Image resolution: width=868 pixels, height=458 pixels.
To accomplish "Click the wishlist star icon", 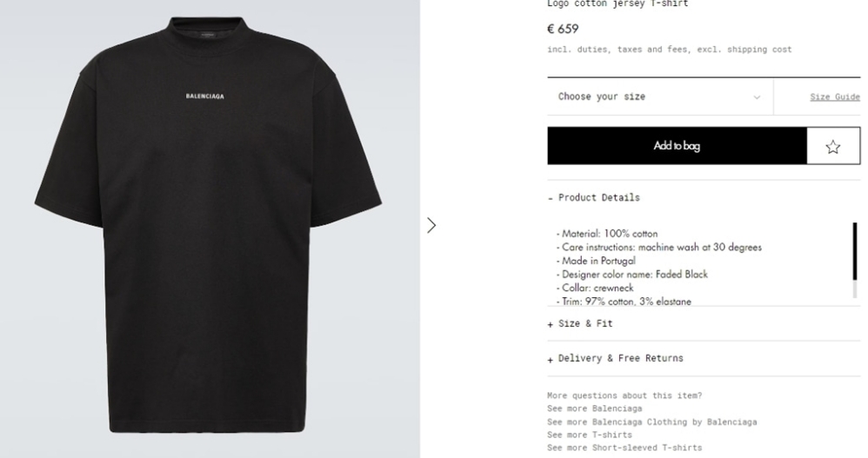I will pos(832,146).
